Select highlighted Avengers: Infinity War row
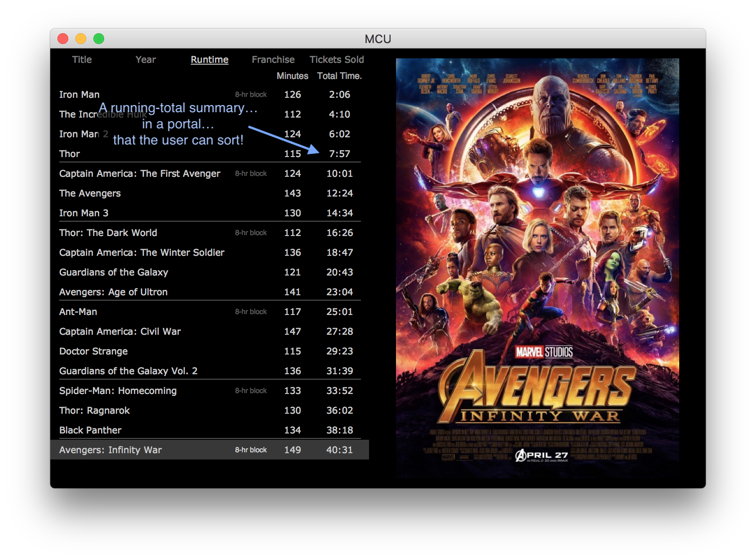The height and width of the screenshot is (560, 756). tap(110, 450)
